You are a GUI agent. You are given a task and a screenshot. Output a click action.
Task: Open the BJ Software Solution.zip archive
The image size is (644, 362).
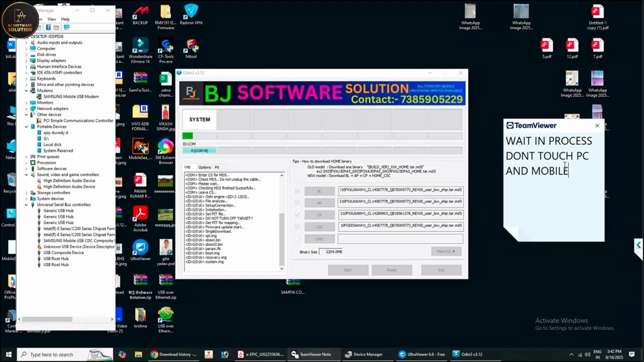(x=140, y=287)
